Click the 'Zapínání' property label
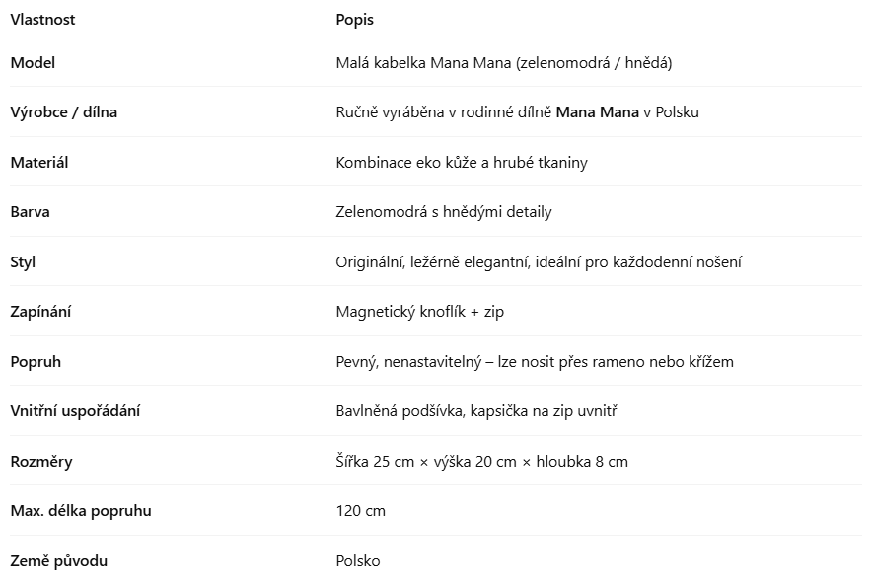 tap(40, 312)
